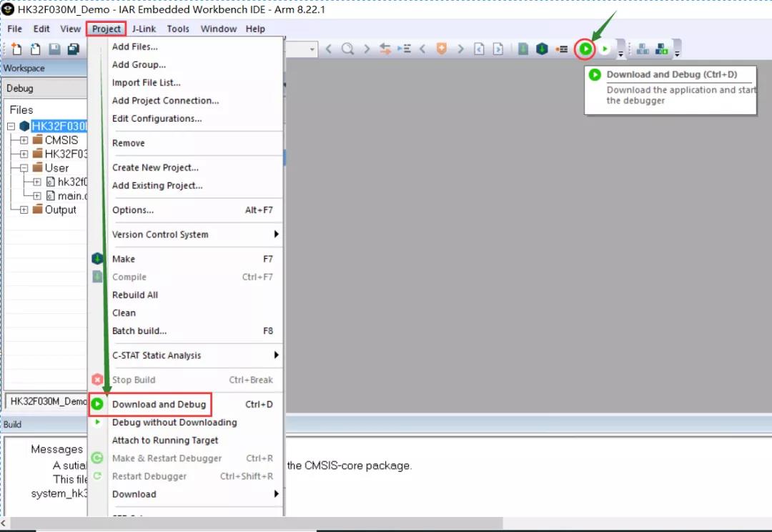Open the File menu
772x532 pixels.
(15, 29)
